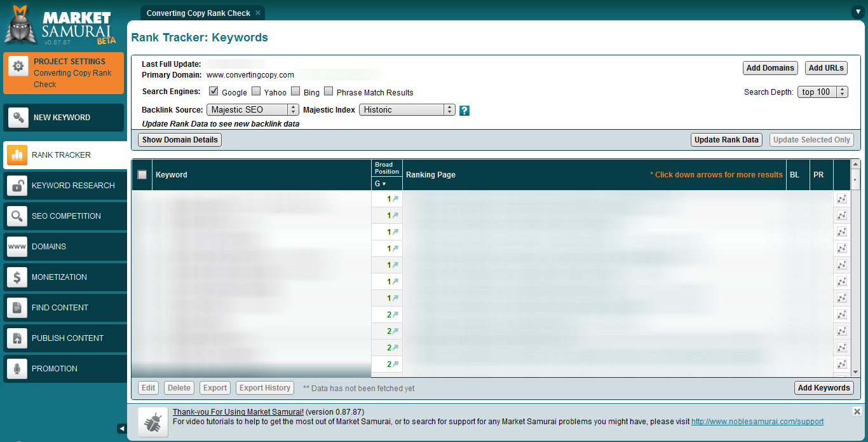Click the keyword table vertical scrollbar thumb
Image resolution: width=868 pixels, height=442 pixels.
coord(855,179)
